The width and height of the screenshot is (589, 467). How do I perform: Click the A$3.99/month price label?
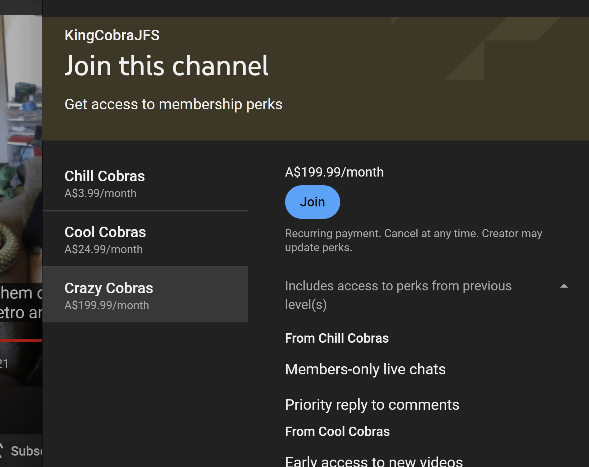[x=100, y=193]
